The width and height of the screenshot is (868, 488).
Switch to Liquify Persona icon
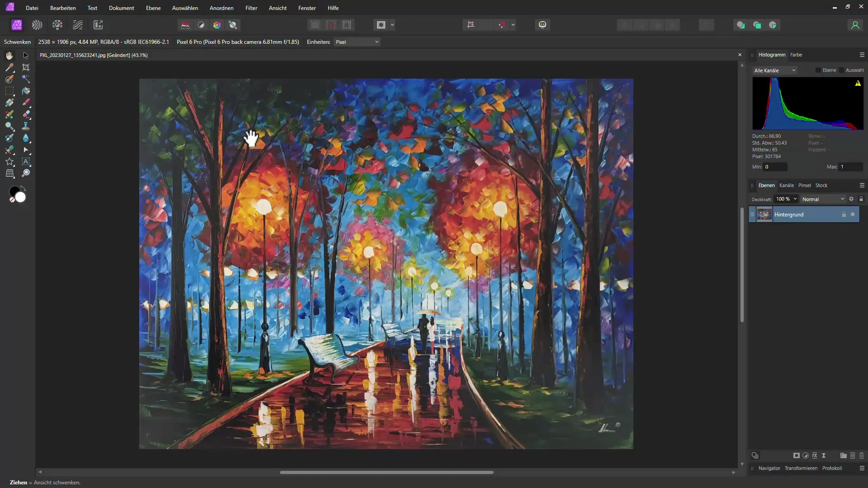[x=37, y=25]
